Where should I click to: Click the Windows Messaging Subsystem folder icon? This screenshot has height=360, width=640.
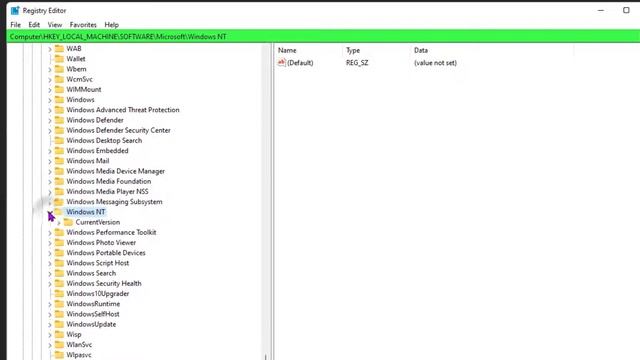coord(59,202)
